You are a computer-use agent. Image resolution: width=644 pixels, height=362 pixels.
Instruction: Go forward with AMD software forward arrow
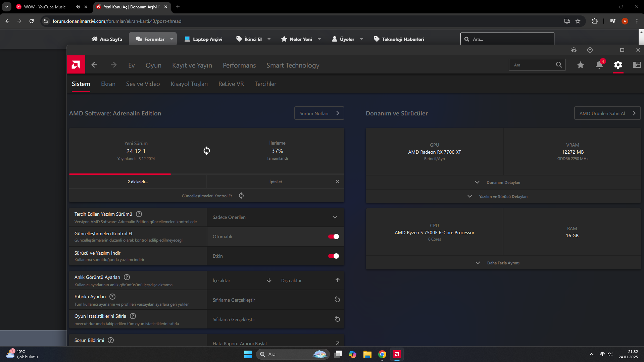113,65
